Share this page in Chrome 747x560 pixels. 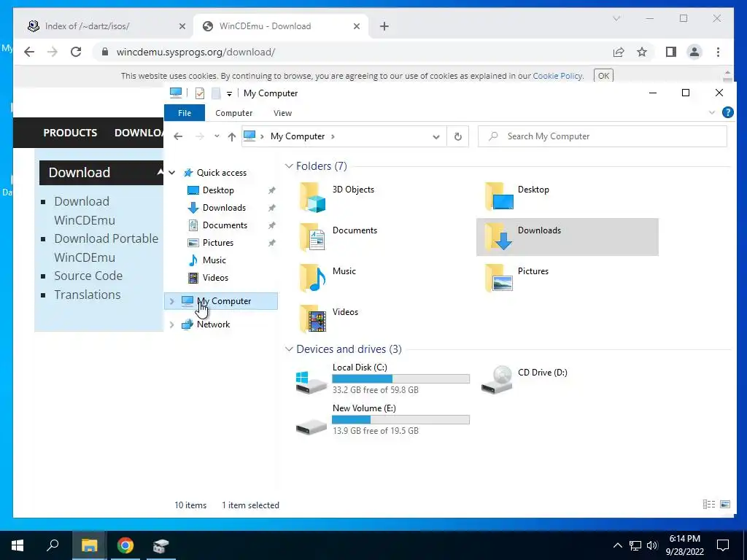[x=619, y=52]
